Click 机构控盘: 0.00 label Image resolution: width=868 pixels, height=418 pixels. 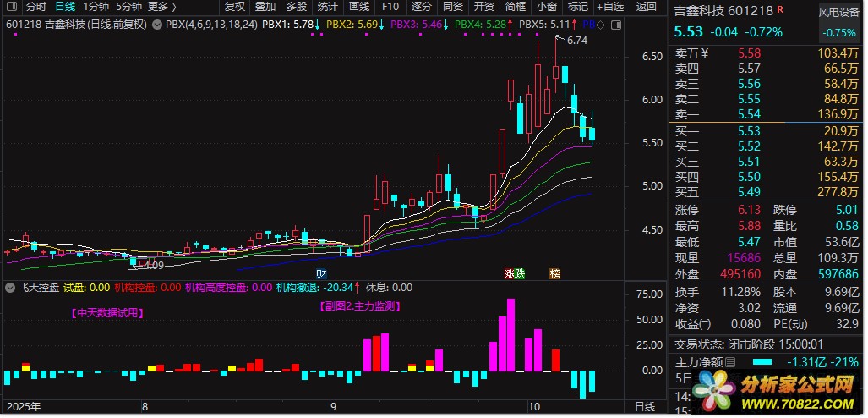pyautogui.click(x=148, y=287)
